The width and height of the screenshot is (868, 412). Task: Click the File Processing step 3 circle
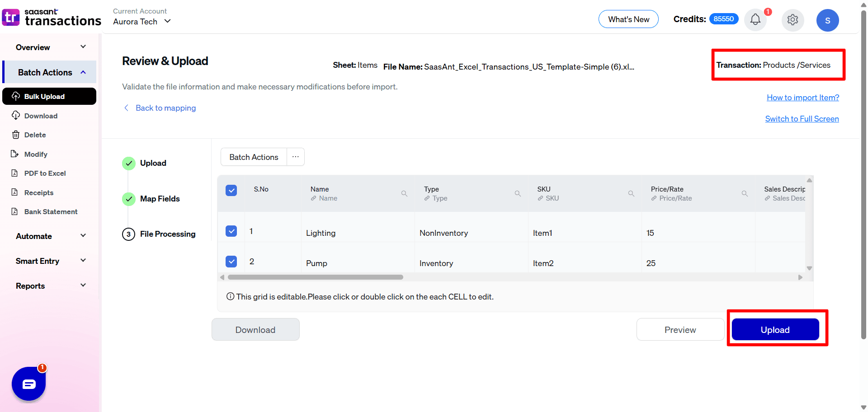pos(129,234)
